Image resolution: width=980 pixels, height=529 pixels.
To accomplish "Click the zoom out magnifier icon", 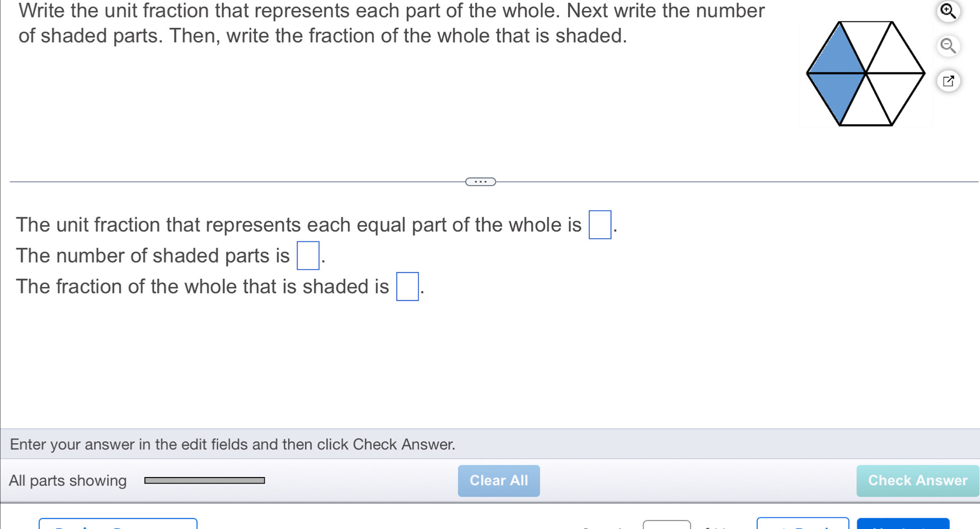I will pos(948,46).
